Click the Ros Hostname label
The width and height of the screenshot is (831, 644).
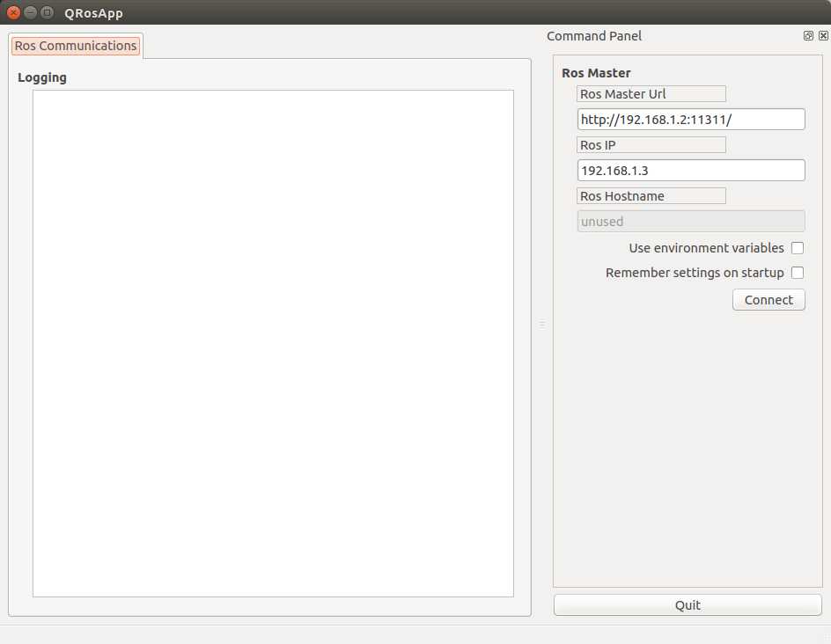[x=651, y=196]
